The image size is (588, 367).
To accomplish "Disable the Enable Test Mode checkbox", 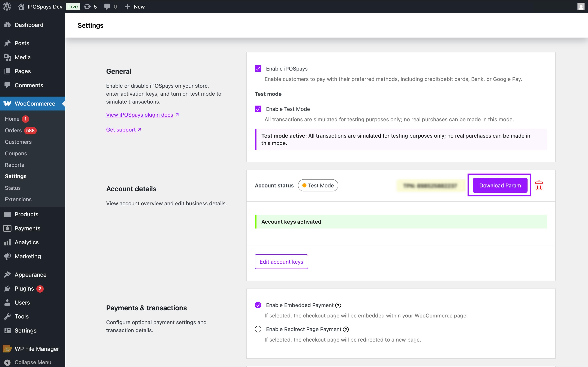I will pos(258,109).
